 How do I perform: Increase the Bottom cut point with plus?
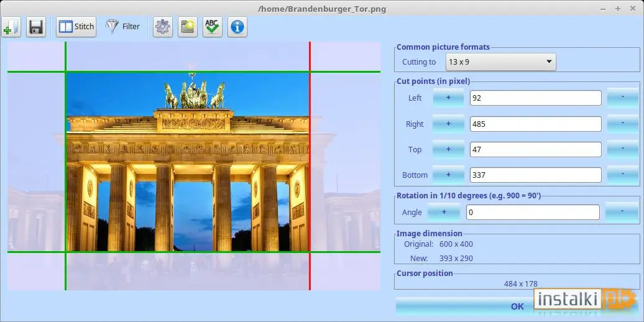tap(449, 175)
